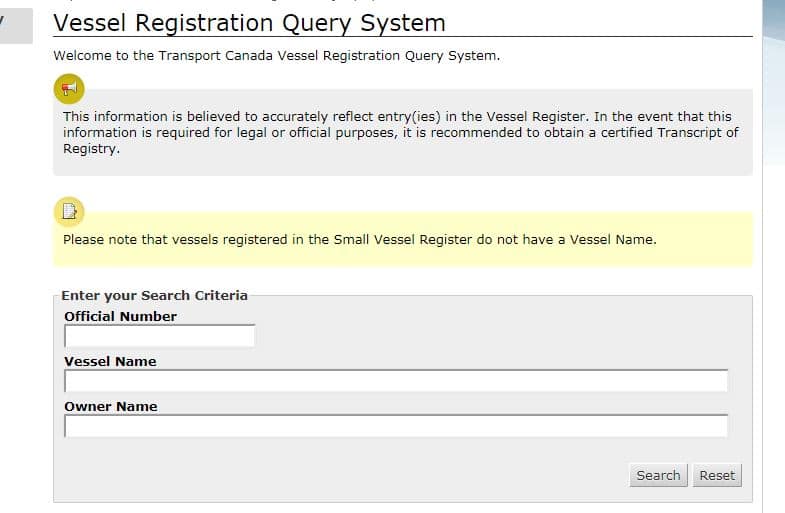Viewport: 785px width, 513px height.
Task: Click the blank yellow area beside note icon
Action: coord(400,217)
